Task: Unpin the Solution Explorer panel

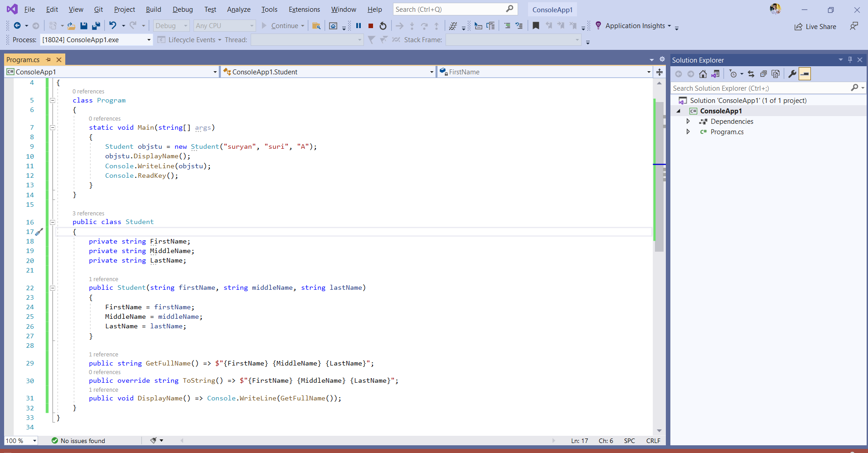Action: (849, 59)
